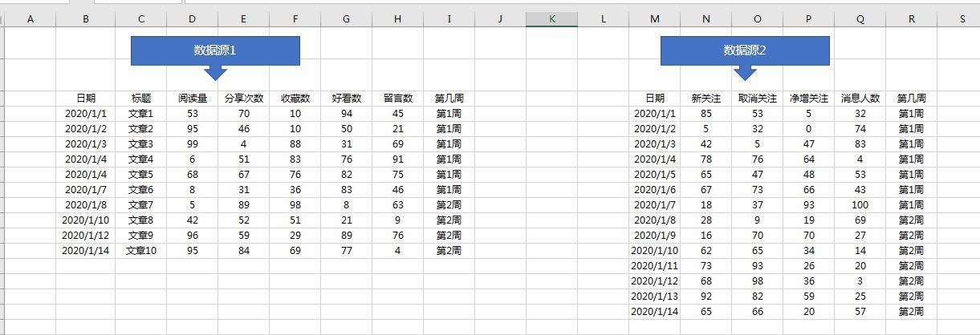Click 净增关注 value 93 on 2020/1/7

pos(808,205)
